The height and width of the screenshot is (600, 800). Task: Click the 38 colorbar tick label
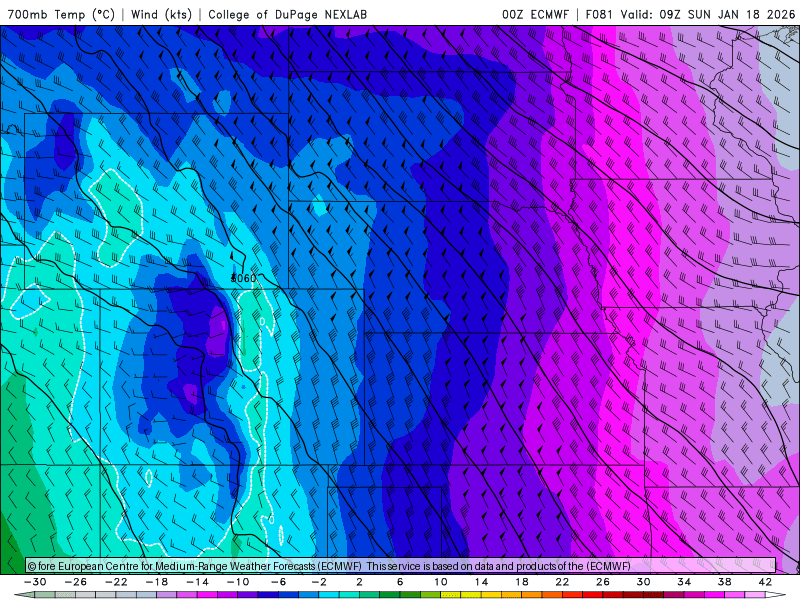click(724, 582)
